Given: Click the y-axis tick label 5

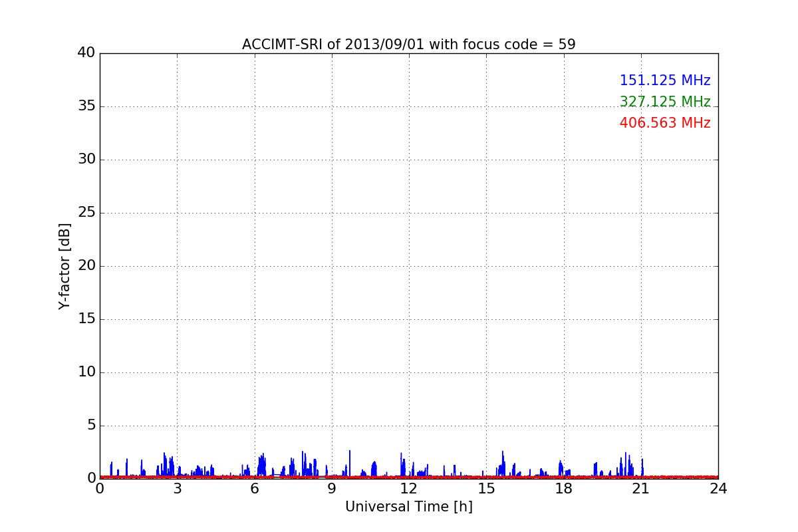Looking at the screenshot, I should 91,425.
